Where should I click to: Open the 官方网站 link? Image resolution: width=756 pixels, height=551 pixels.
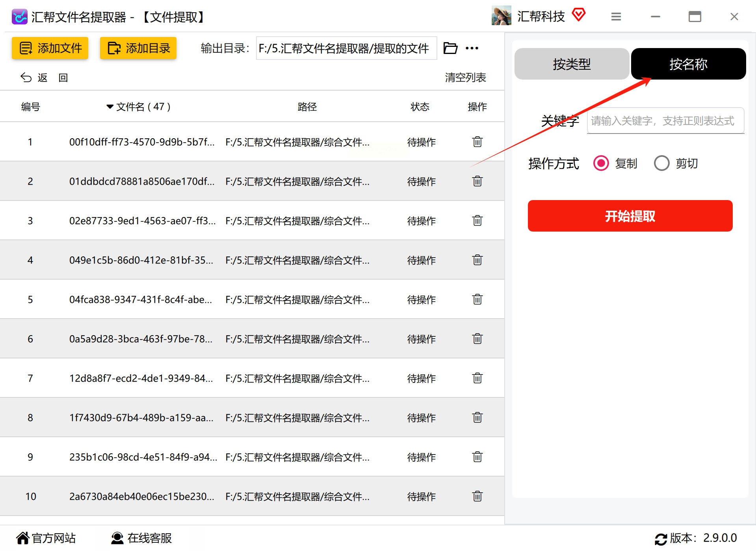point(46,538)
